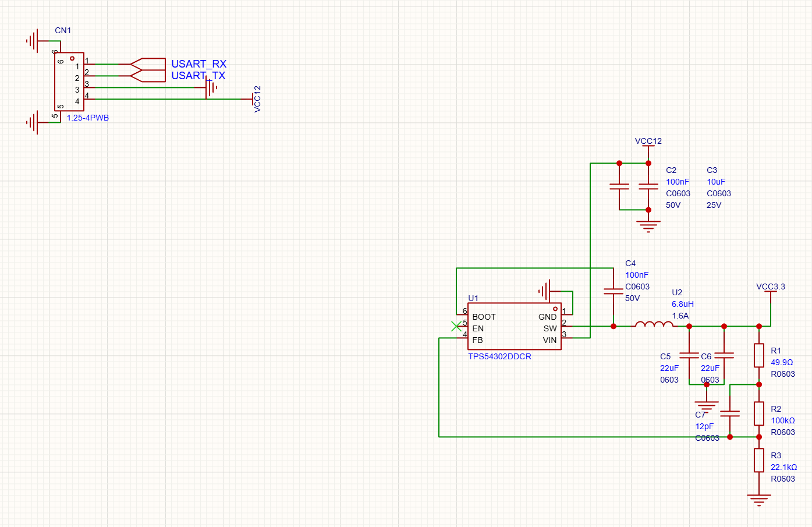Select the VCC12 power label above capacitors
812x527 pixels.
click(648, 142)
